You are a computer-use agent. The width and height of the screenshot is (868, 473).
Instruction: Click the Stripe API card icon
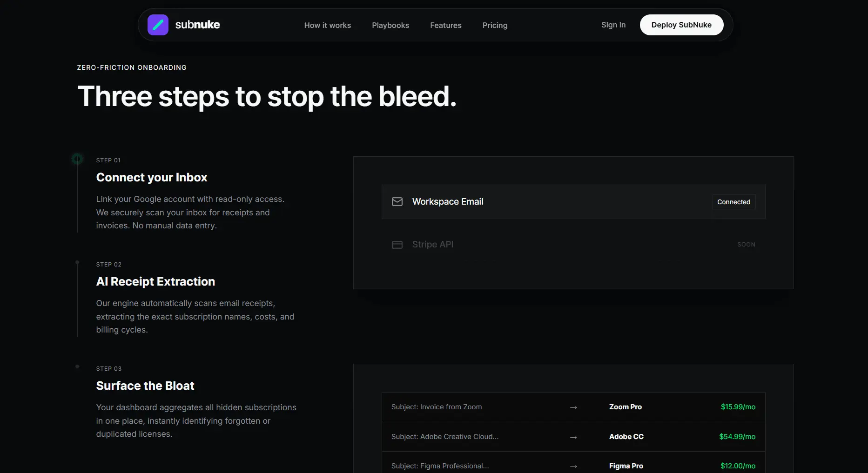point(397,245)
